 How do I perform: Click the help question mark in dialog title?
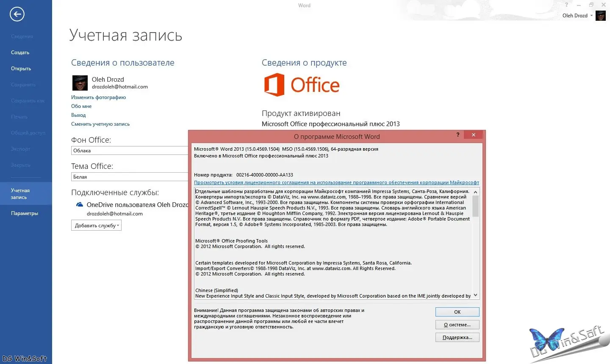[458, 135]
